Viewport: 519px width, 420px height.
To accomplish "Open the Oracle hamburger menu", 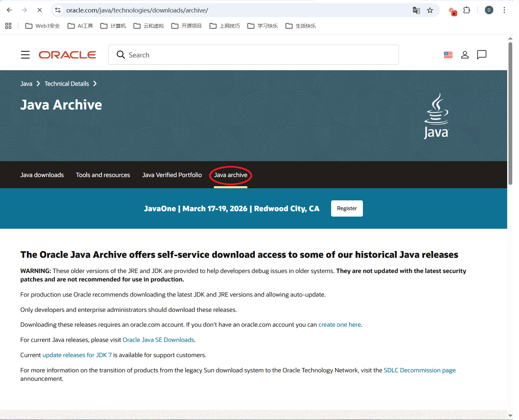I will pyautogui.click(x=25, y=55).
